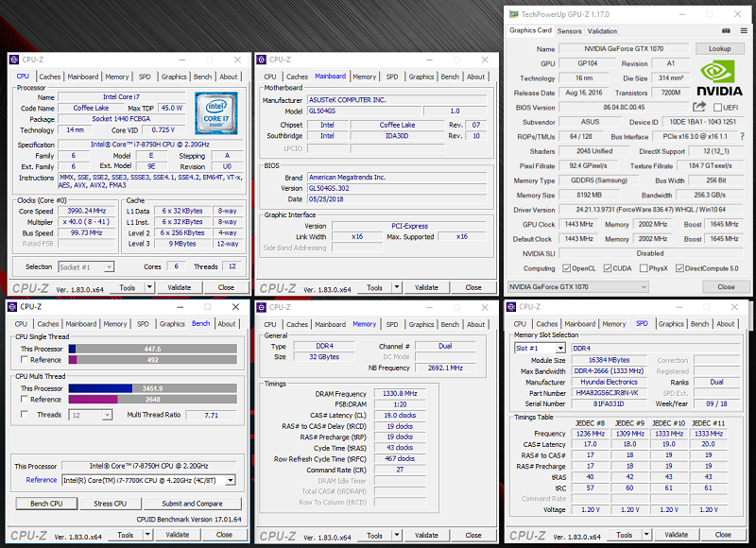The height and width of the screenshot is (548, 756).
Task: Open Mainboard tab in CPU-Z SPD window
Action: tap(580, 324)
